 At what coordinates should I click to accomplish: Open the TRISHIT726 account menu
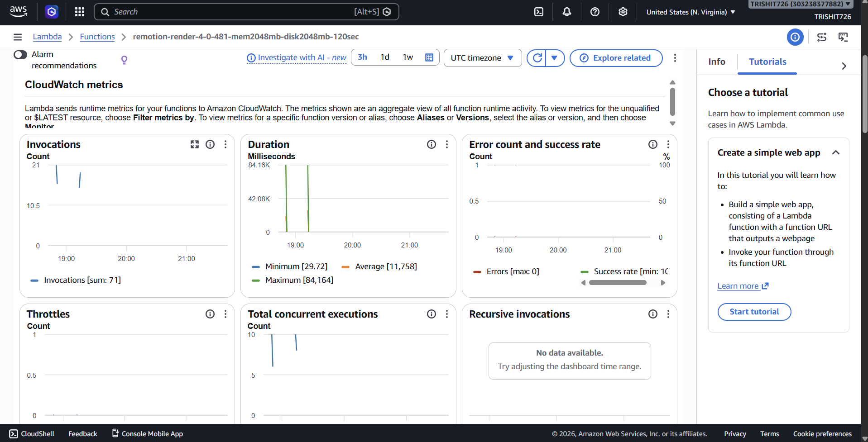[801, 4]
